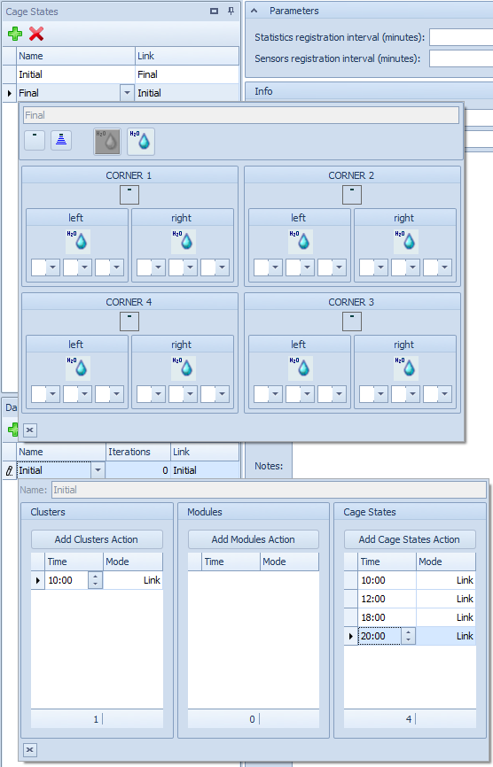Image resolution: width=493 pixels, height=767 pixels.
Task: Toggle the Corner 1 square button
Action: click(130, 195)
